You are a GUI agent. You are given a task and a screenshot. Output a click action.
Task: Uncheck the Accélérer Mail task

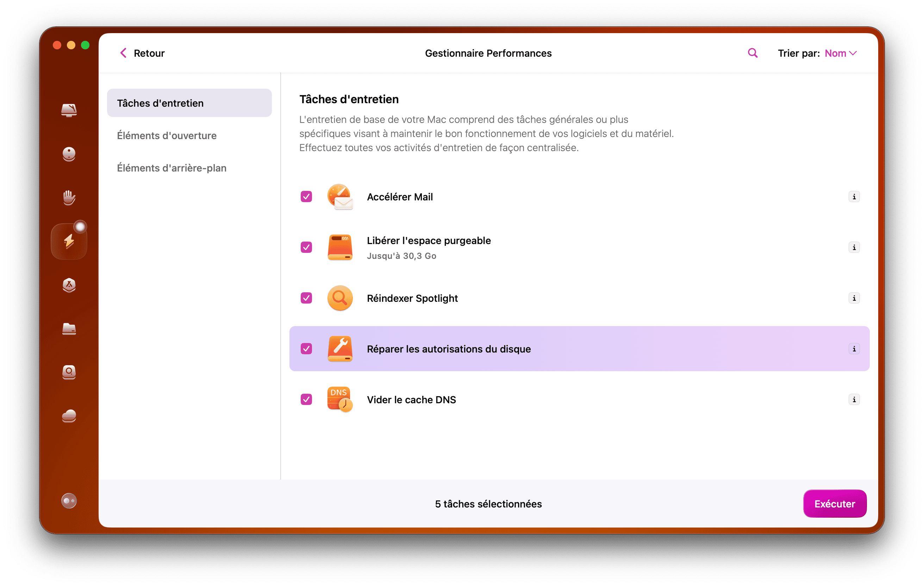[x=306, y=197]
